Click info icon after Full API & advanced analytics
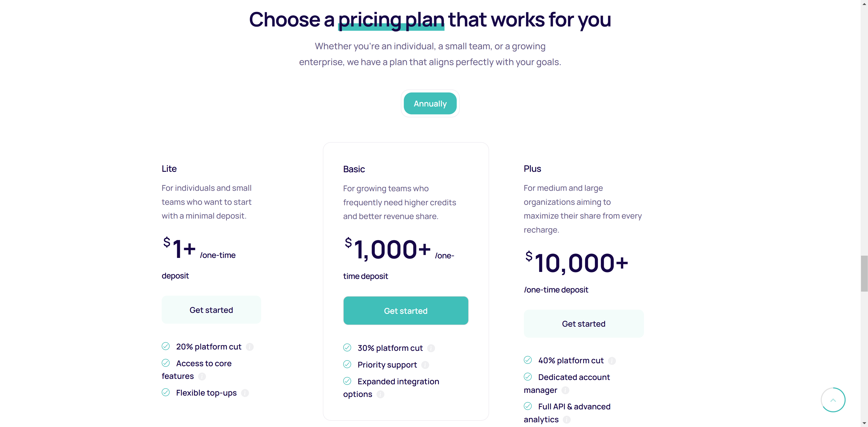 click(567, 420)
